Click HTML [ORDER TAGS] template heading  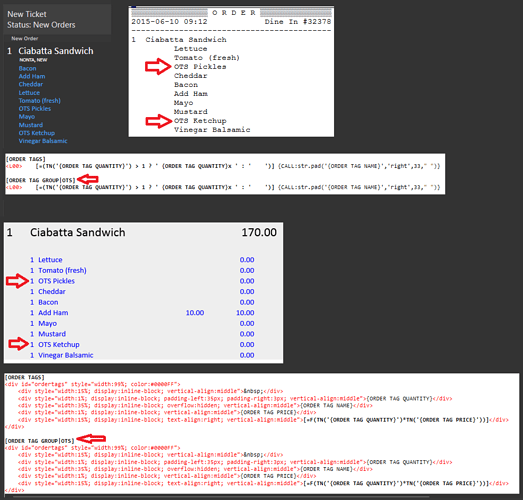click(25, 377)
